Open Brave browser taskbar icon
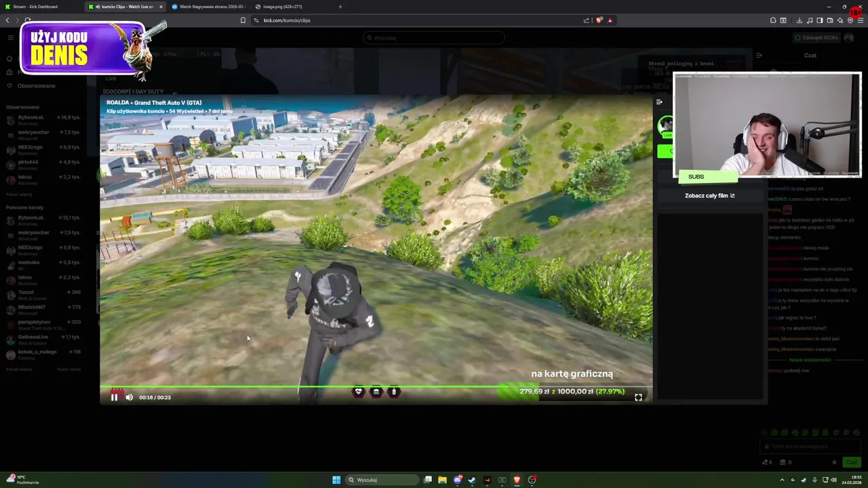The height and width of the screenshot is (488, 868). pyautogui.click(x=517, y=480)
